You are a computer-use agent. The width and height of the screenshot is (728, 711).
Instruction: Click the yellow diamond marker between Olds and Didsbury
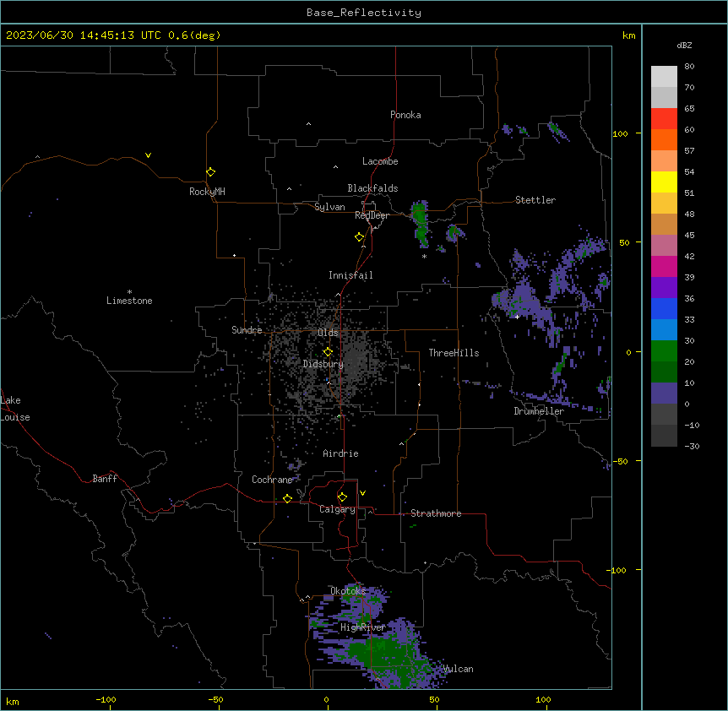[x=328, y=352]
